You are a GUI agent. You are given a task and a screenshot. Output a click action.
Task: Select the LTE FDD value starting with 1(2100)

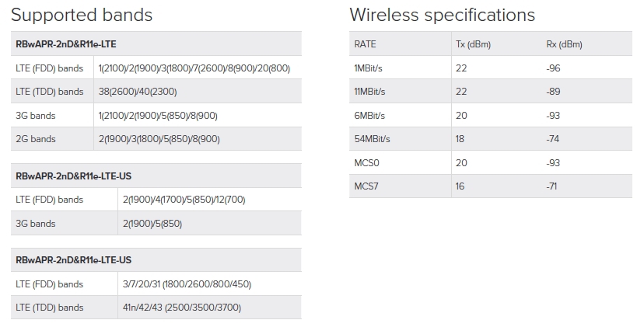[x=194, y=68]
